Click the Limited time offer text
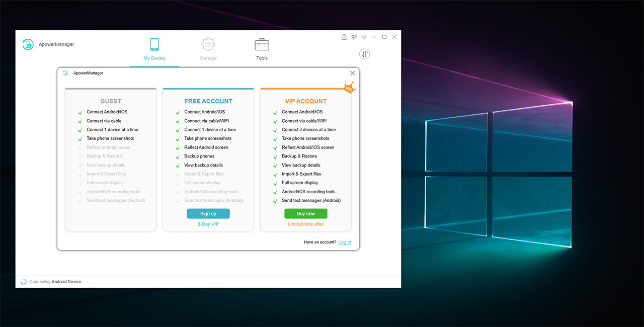This screenshot has height=327, width=644. coord(306,224)
